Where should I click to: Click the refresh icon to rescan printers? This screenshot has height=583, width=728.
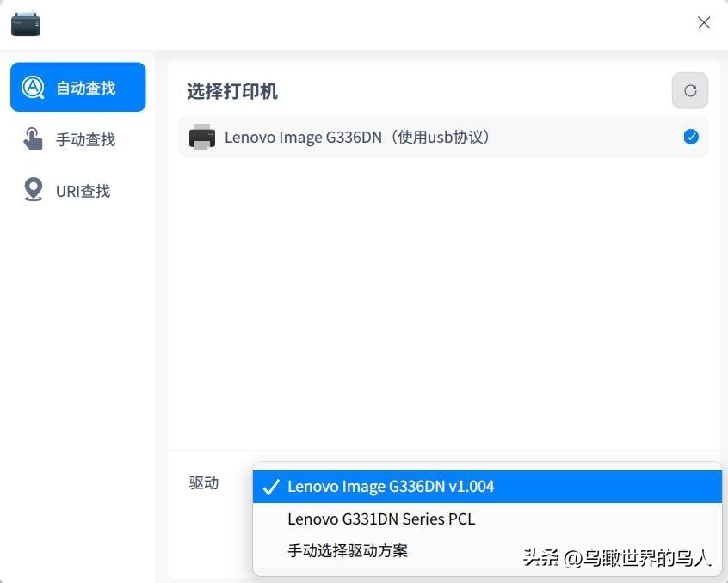tap(689, 89)
